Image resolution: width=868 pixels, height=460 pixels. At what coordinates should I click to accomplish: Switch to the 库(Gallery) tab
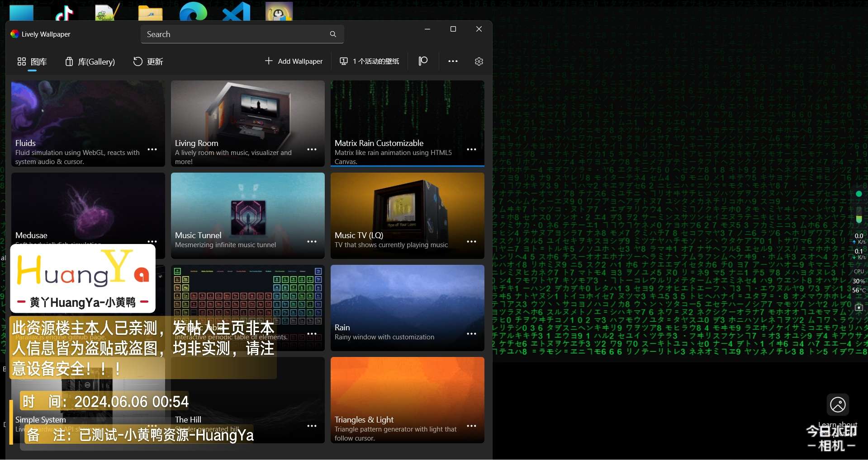[x=90, y=61]
